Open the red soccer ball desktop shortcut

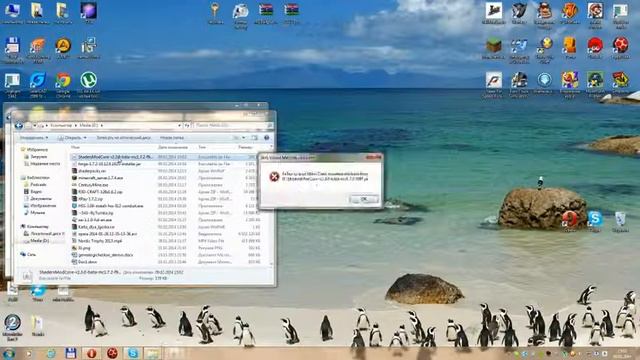click(x=620, y=46)
